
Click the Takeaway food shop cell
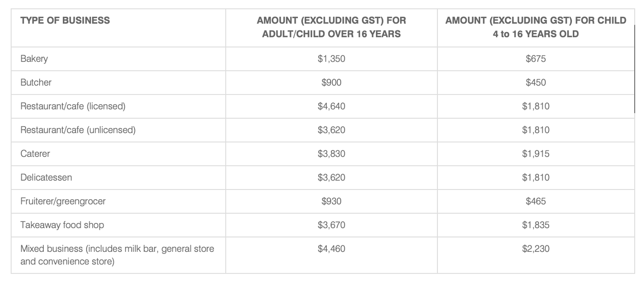(62, 225)
